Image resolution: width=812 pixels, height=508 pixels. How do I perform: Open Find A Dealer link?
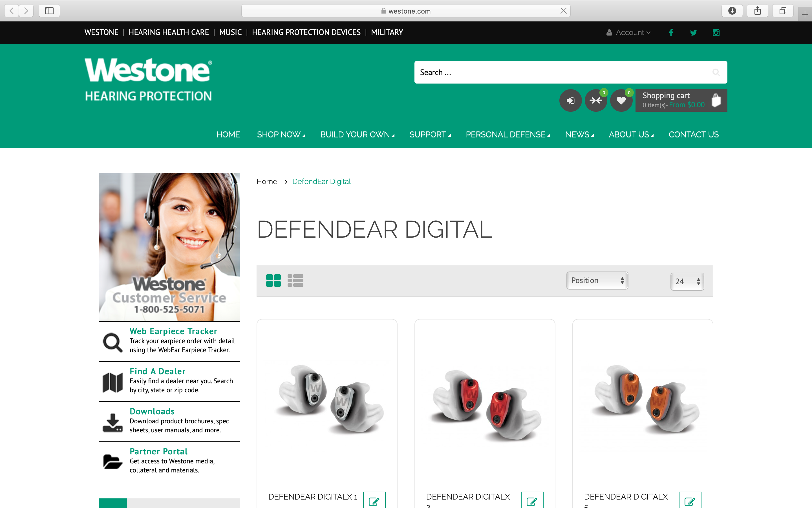(x=157, y=371)
